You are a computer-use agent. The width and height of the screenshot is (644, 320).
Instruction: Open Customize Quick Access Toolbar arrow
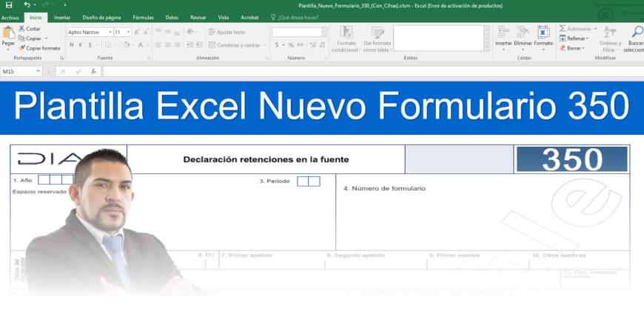(x=65, y=5)
